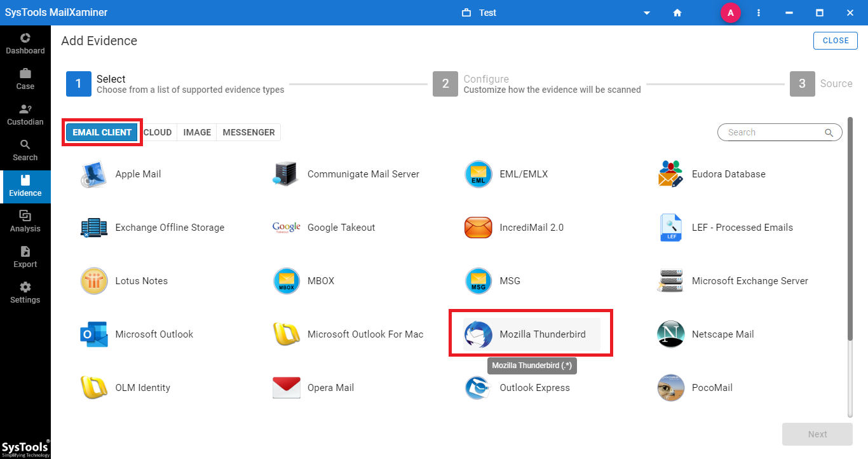Image resolution: width=868 pixels, height=459 pixels.
Task: Choose the Google Takeout icon
Action: tap(286, 228)
